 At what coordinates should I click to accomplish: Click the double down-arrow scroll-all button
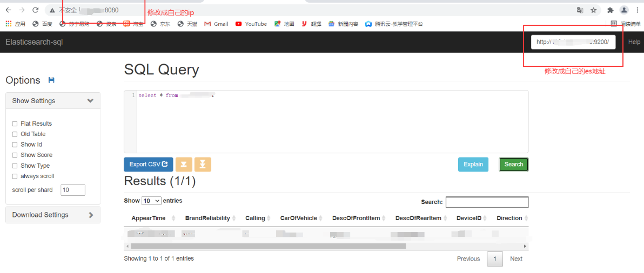pyautogui.click(x=203, y=165)
